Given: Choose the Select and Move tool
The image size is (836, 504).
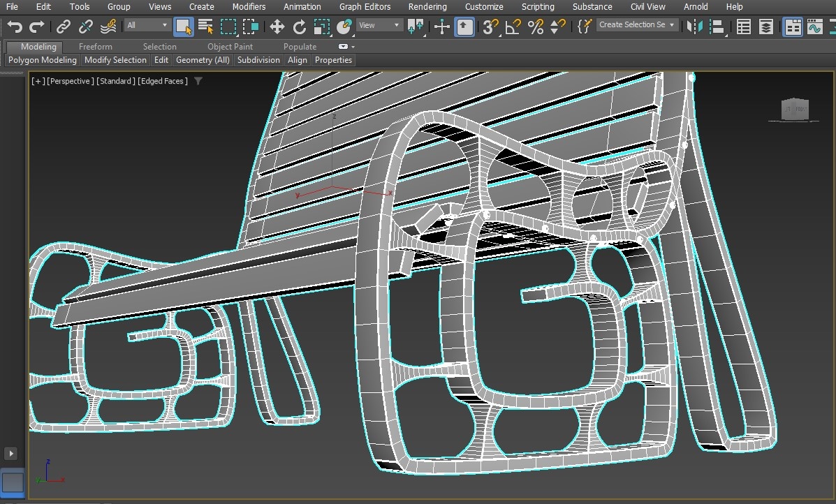Looking at the screenshot, I should click(277, 27).
